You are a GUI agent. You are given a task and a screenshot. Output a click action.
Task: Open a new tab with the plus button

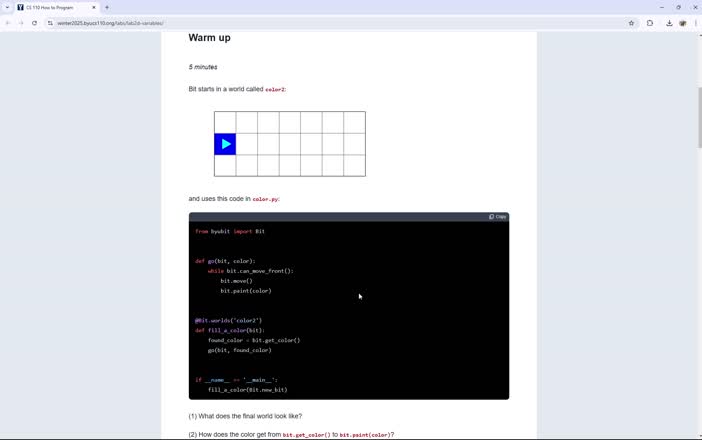(107, 7)
